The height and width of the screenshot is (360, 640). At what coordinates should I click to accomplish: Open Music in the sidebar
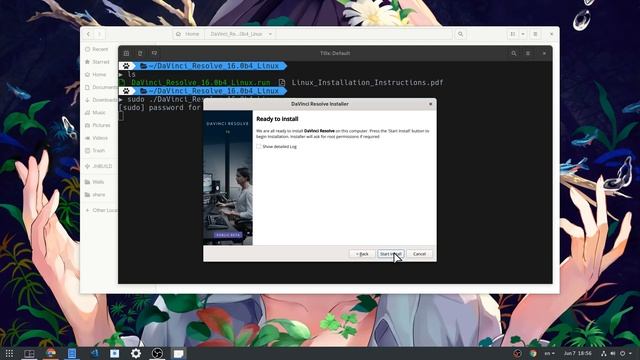pyautogui.click(x=95, y=112)
